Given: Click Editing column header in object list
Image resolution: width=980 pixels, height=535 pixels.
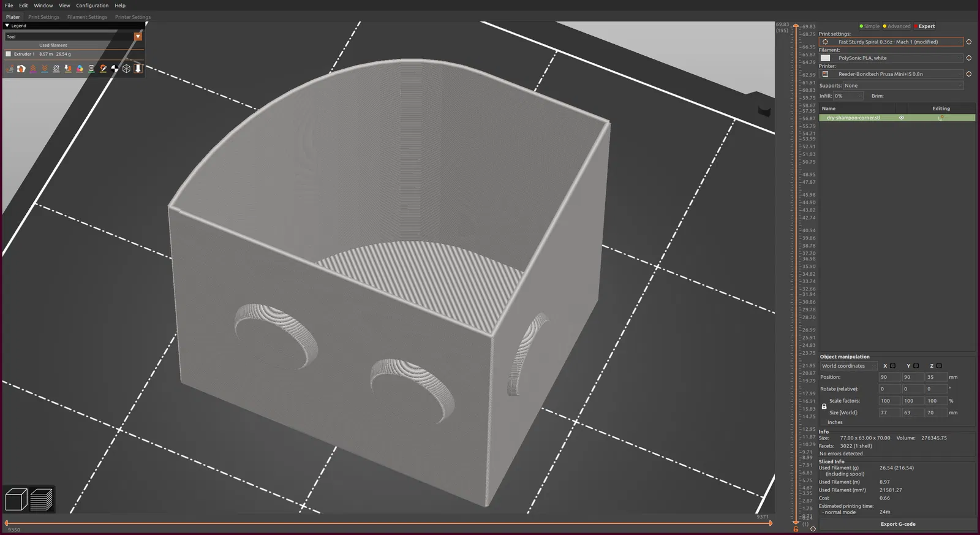Looking at the screenshot, I should (x=941, y=108).
